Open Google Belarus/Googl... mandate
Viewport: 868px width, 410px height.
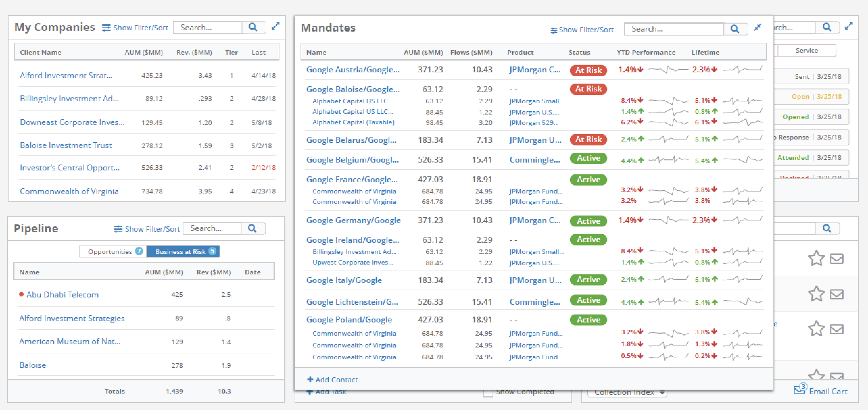[x=351, y=140]
